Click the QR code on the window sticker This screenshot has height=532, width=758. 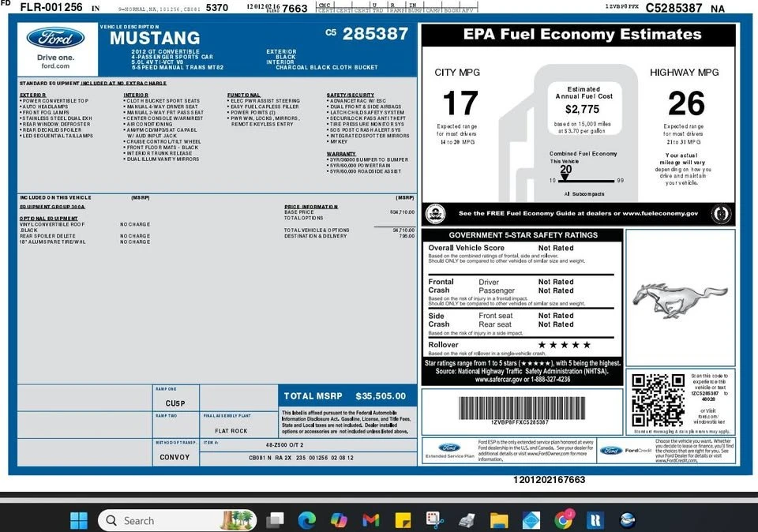[x=658, y=400]
